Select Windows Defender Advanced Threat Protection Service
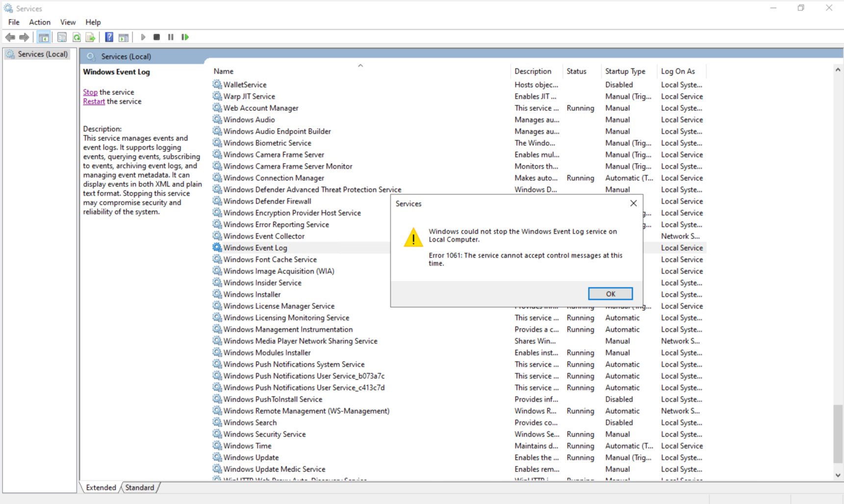Viewport: 844px width, 504px height. [x=459, y=190]
